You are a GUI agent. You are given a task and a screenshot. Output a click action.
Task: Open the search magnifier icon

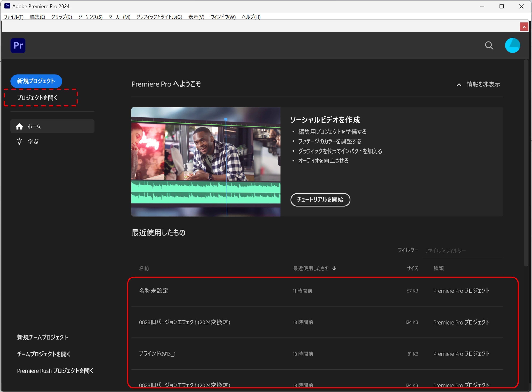[489, 45]
